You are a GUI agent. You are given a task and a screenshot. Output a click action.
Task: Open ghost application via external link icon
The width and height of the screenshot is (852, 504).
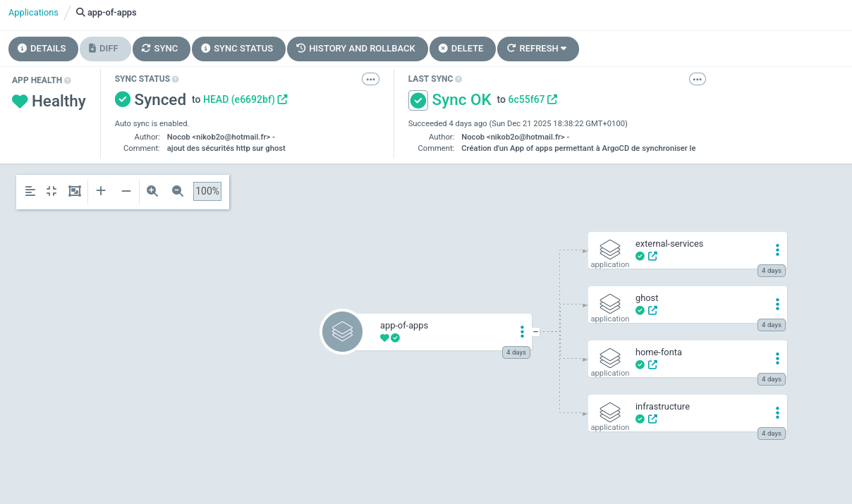(x=652, y=310)
